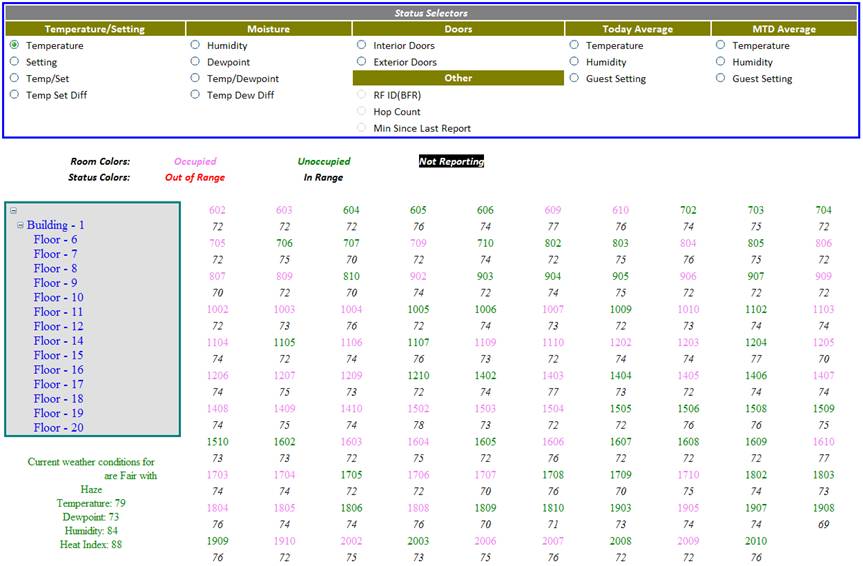This screenshot has width=863, height=566.
Task: Click room number 2003
Action: pos(418,541)
